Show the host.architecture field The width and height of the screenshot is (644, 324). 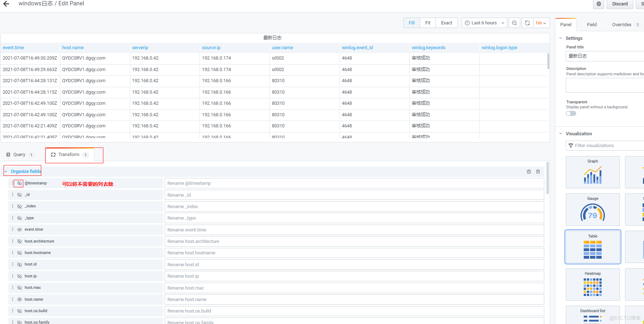[19, 241]
